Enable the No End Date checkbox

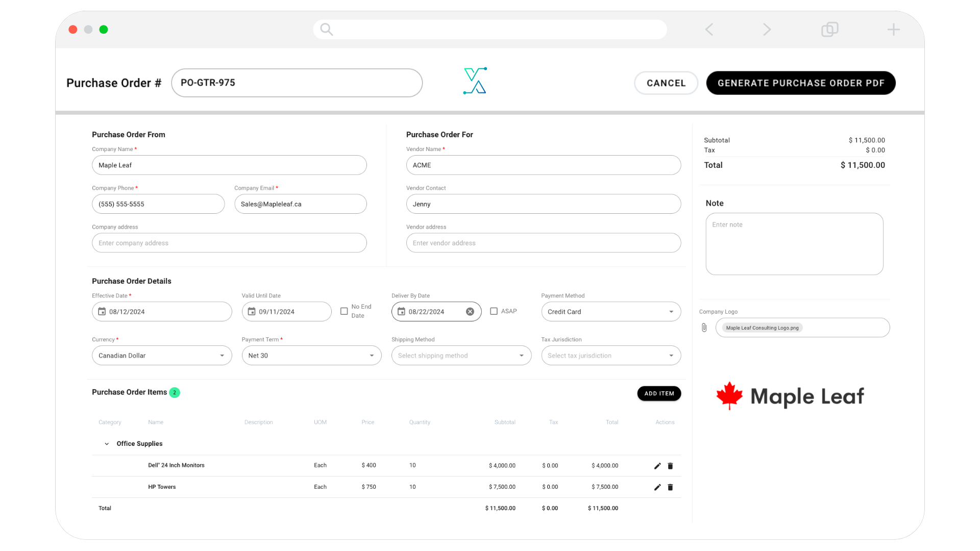click(x=344, y=311)
